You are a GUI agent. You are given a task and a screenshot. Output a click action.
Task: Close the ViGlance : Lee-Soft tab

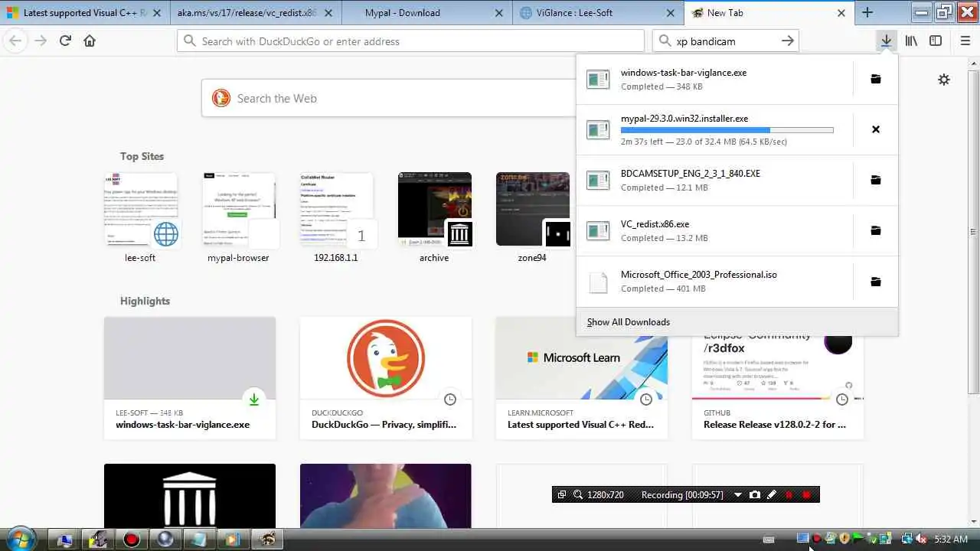coord(670,13)
